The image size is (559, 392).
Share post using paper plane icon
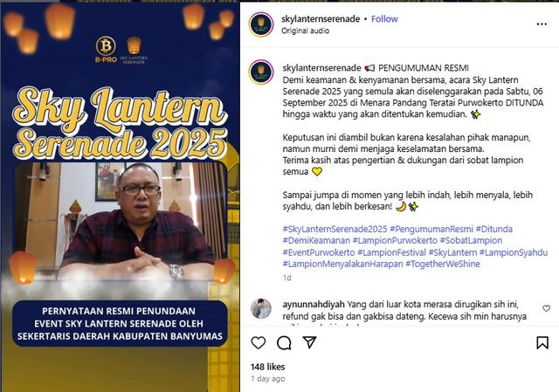pos(309,342)
